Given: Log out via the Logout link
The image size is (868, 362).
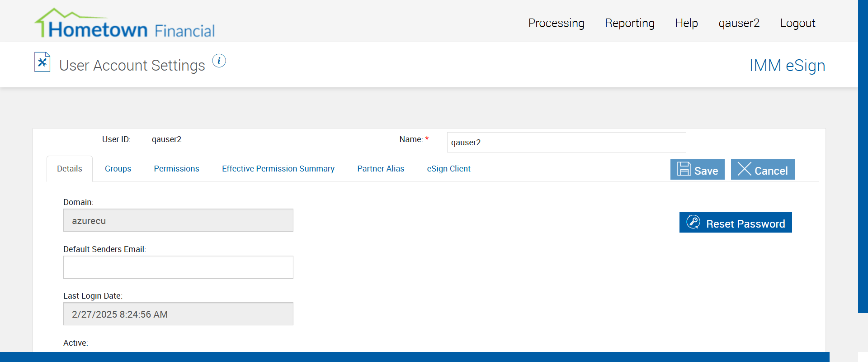Looking at the screenshot, I should tap(797, 23).
